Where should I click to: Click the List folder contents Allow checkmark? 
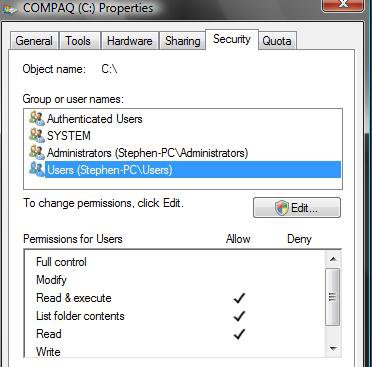(x=239, y=316)
